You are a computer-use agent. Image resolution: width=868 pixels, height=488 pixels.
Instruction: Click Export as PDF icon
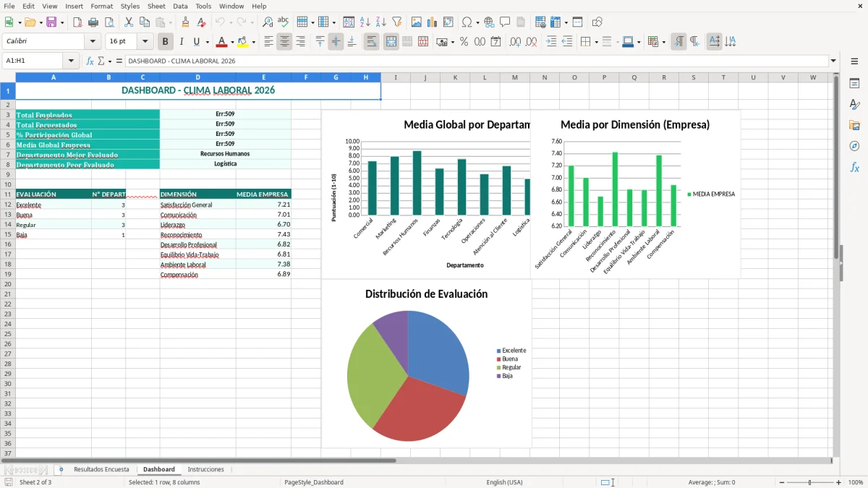[77, 22]
